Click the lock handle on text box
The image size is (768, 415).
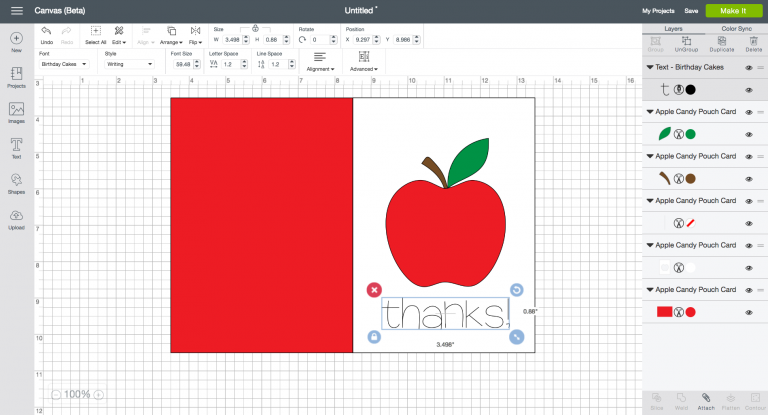click(x=374, y=337)
